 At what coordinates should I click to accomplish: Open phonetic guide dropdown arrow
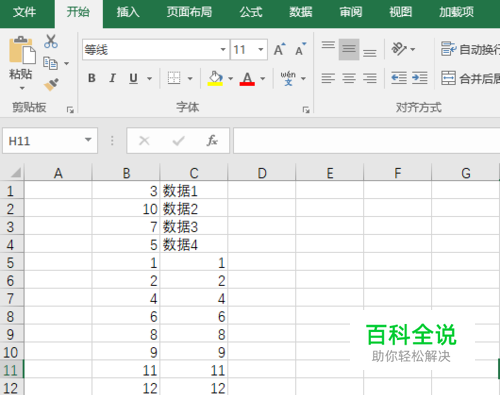pos(303,79)
